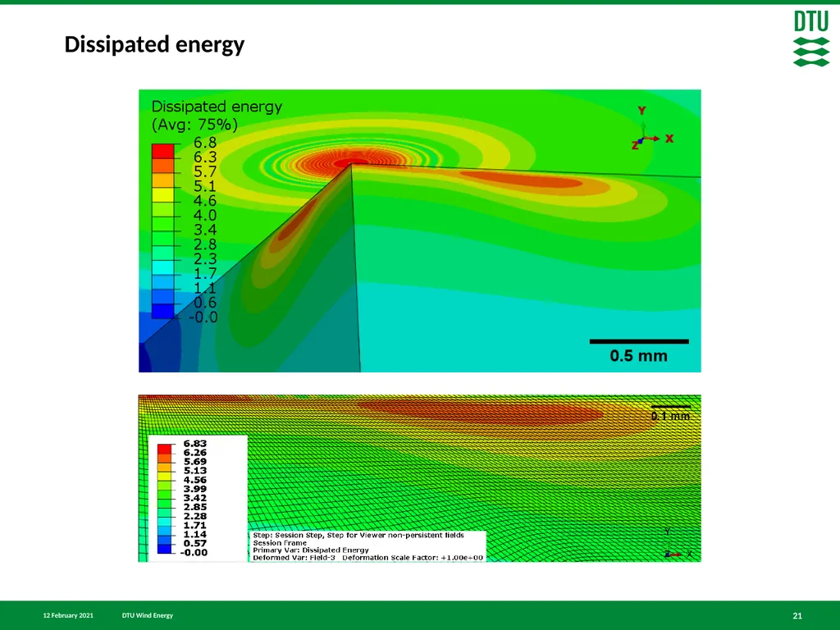This screenshot has width=840, height=630.
Task: Click the slide number 21
Action: pyautogui.click(x=797, y=616)
